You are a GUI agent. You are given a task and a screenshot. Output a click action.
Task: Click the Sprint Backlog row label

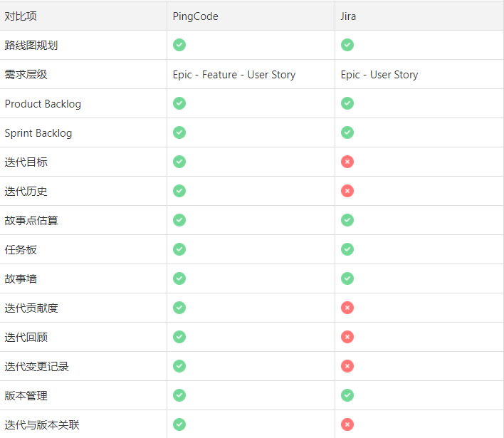pyautogui.click(x=38, y=133)
